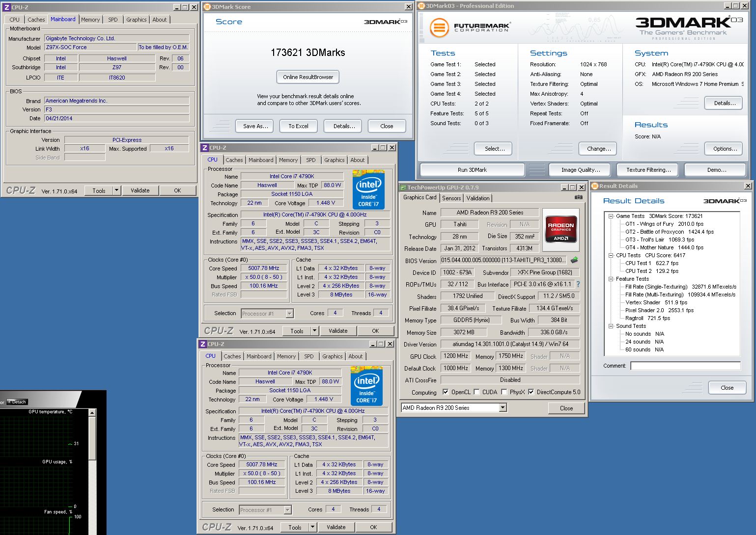Select GT4 - Mother Nature result row
The height and width of the screenshot is (535, 756).
[664, 247]
